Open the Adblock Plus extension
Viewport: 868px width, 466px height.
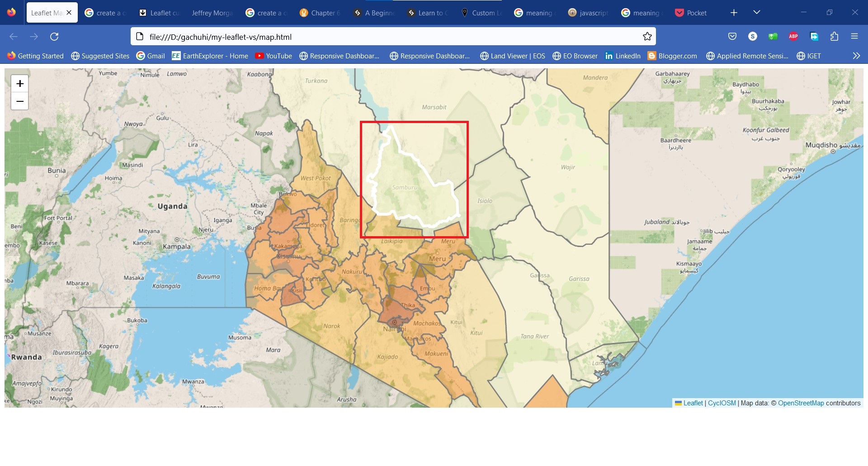(793, 37)
